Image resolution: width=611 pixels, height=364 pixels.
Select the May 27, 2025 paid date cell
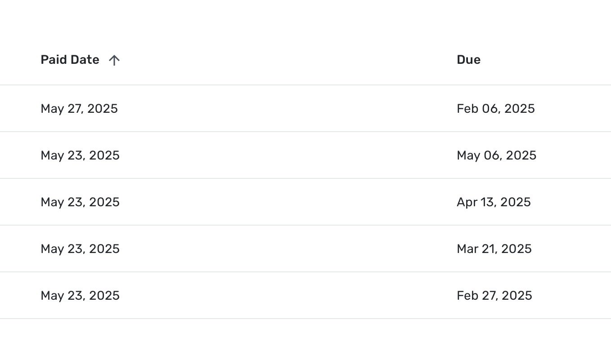[x=79, y=109]
